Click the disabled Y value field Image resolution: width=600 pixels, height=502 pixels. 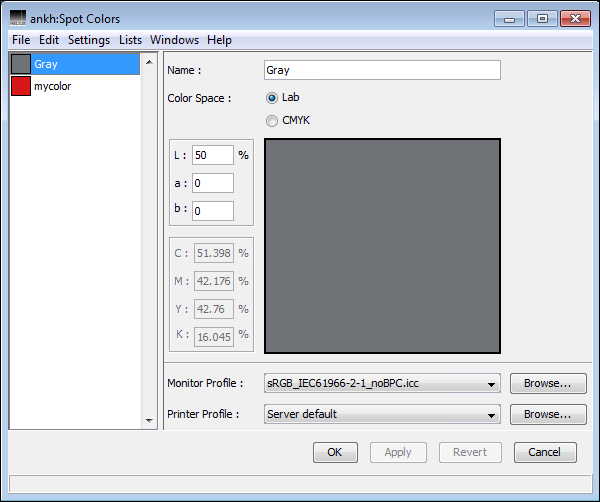pyautogui.click(x=214, y=309)
